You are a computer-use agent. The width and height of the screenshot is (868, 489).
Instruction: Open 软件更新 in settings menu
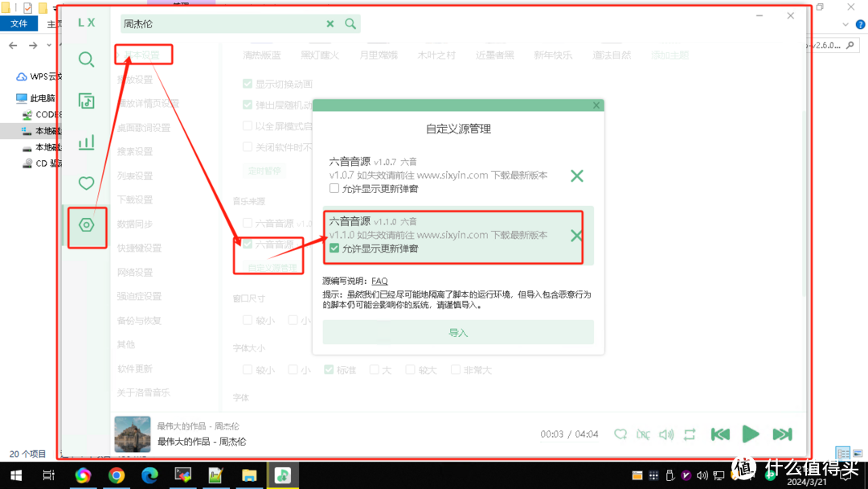[135, 368]
